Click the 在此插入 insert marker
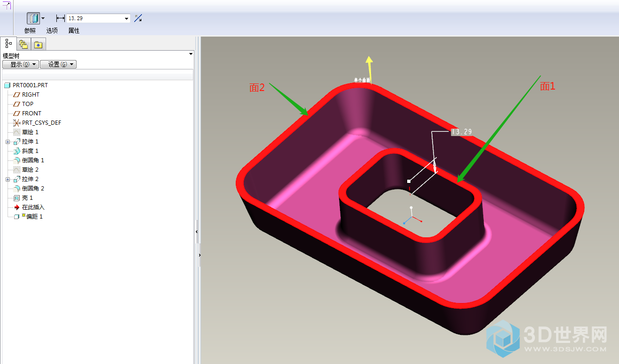The height and width of the screenshot is (364, 619). coord(33,207)
